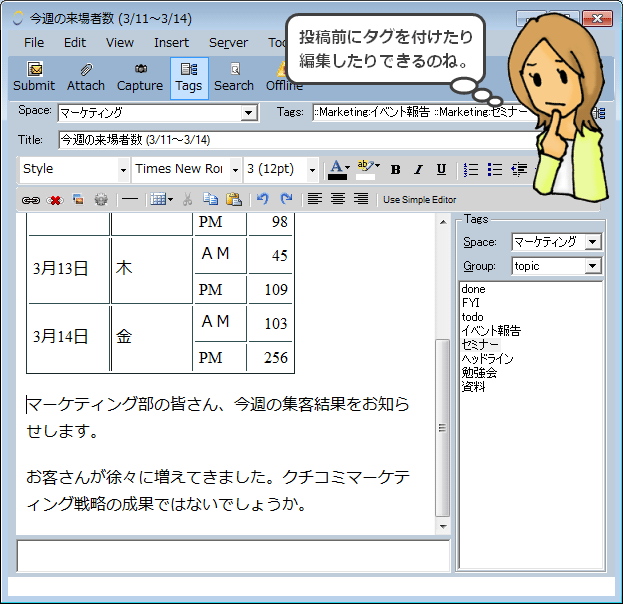
Task: Expand the Times New Roman font dropdown
Action: pos(235,169)
